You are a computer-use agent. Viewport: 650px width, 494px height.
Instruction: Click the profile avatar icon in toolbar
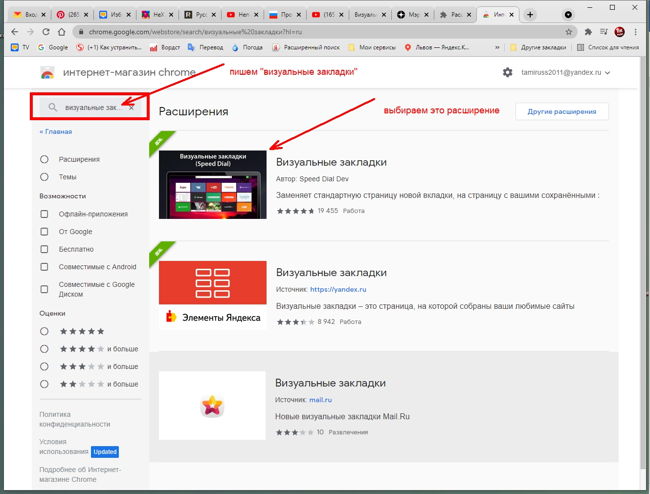(620, 32)
